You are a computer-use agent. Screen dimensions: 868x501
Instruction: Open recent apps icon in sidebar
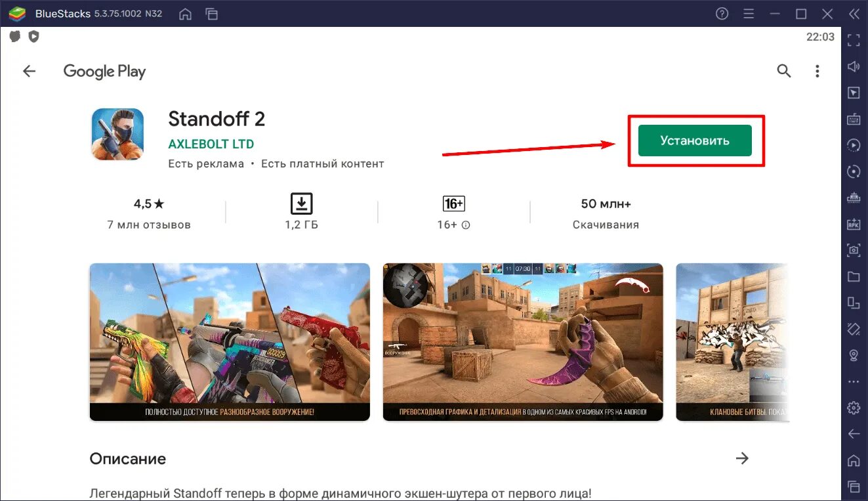[x=854, y=487]
